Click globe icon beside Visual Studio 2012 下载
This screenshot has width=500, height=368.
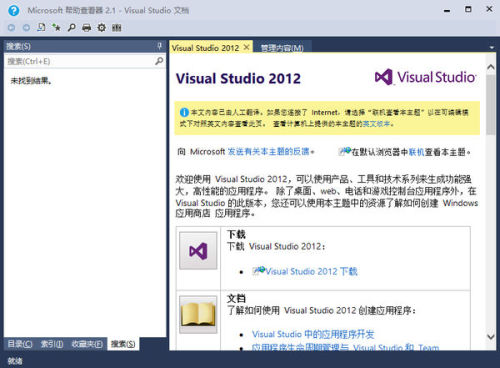[259, 271]
